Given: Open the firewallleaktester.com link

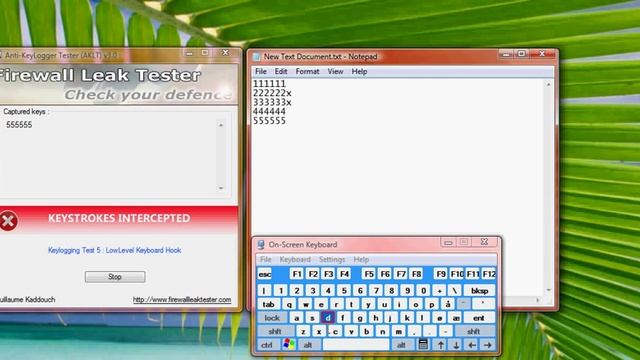Looking at the screenshot, I should [x=182, y=300].
